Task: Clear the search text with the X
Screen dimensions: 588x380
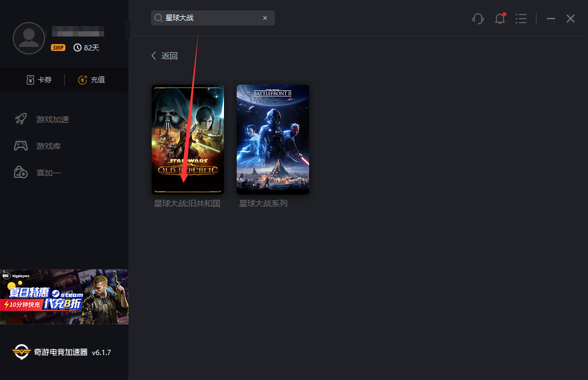Action: 265,18
